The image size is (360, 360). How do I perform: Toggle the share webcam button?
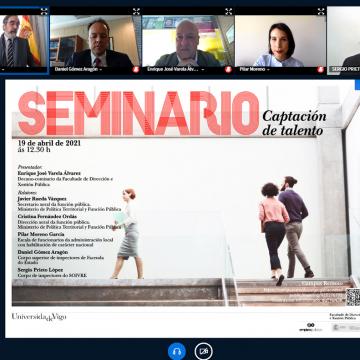click(x=203, y=351)
